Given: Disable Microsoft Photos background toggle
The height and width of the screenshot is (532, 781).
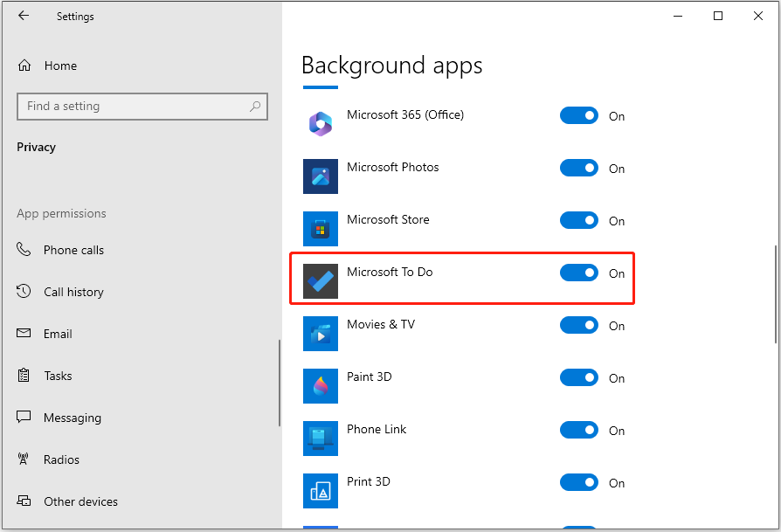Looking at the screenshot, I should (579, 168).
